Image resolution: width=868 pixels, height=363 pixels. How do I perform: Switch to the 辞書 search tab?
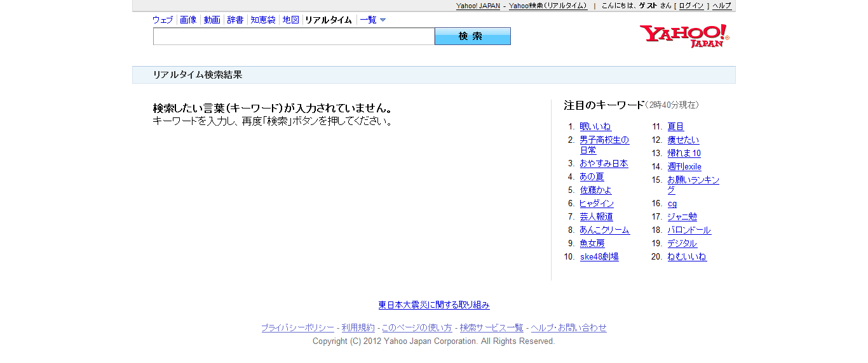point(236,20)
